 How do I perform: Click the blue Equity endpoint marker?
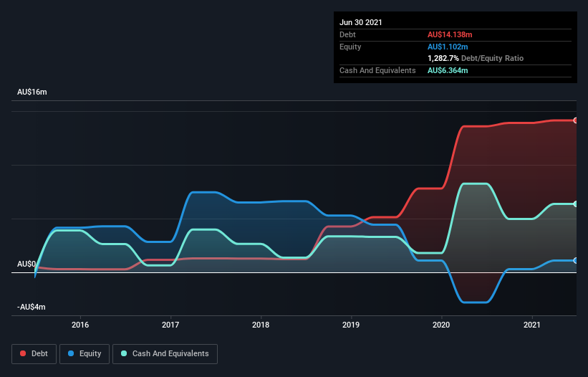click(x=576, y=260)
